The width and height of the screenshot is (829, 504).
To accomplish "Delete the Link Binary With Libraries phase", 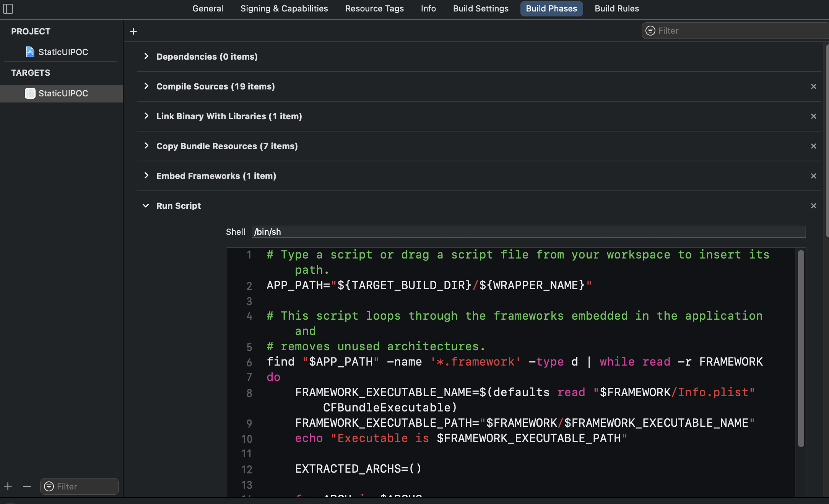I will tap(814, 116).
